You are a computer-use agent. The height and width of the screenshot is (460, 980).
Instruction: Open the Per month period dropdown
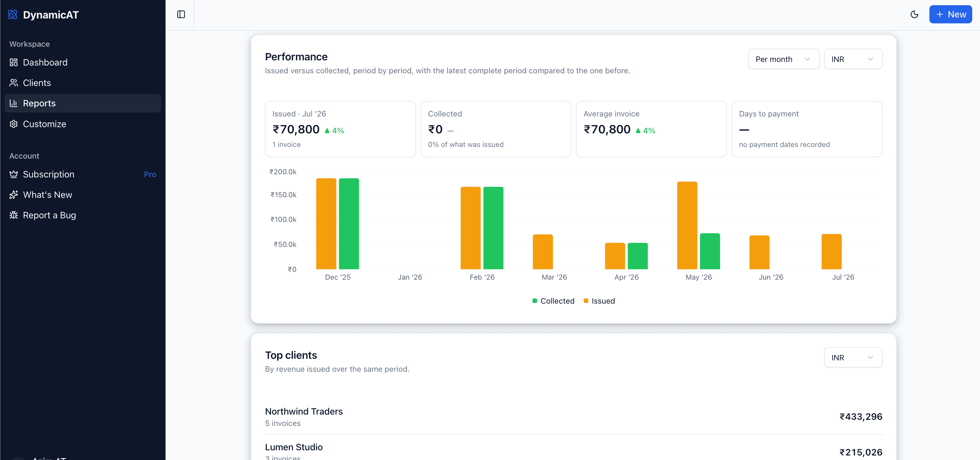783,59
